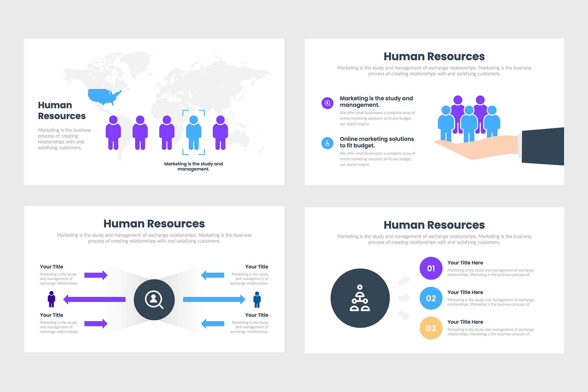Screen dimensions: 588x392
Task: Click the small blue org chart circle icon
Action: [327, 143]
